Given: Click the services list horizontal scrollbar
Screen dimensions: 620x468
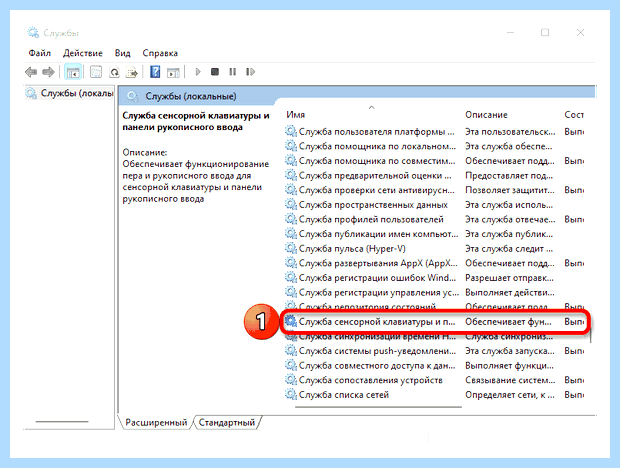Looking at the screenshot, I should [378, 407].
